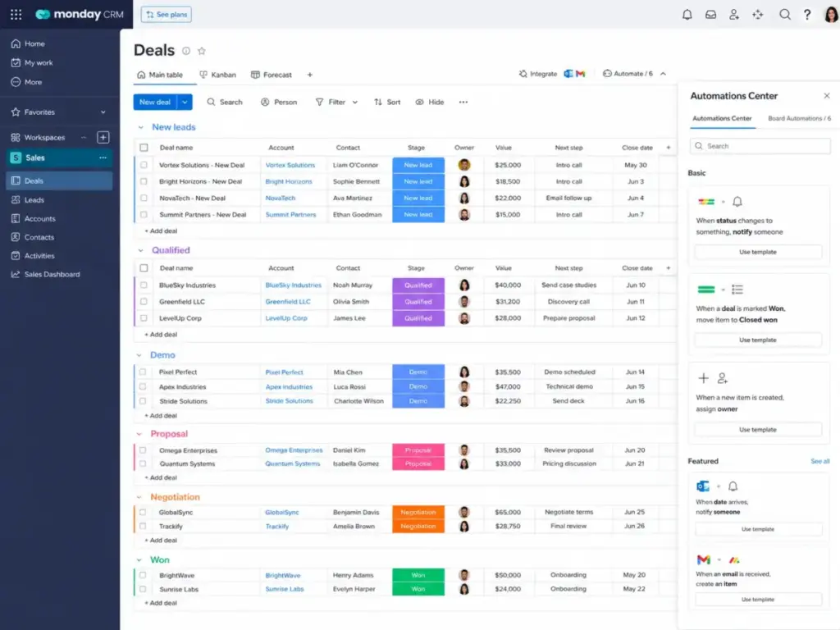The width and height of the screenshot is (840, 630).
Task: Use template for status change notify
Action: 757,252
